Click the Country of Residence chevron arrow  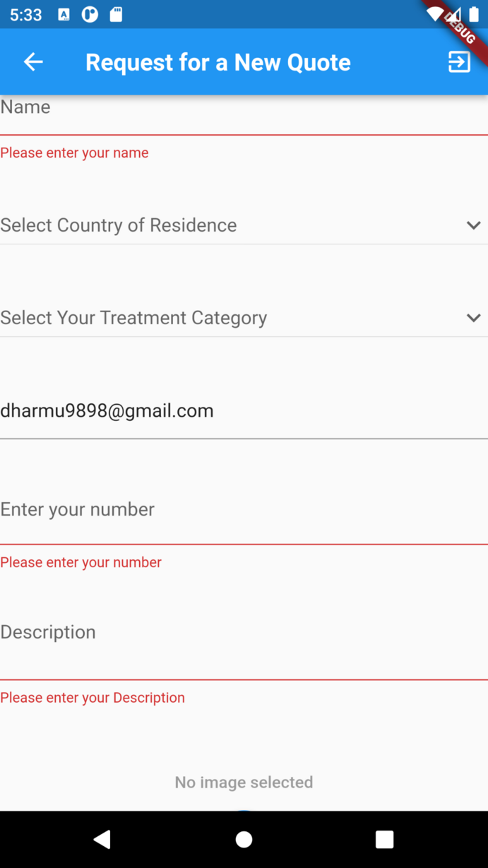point(473,225)
